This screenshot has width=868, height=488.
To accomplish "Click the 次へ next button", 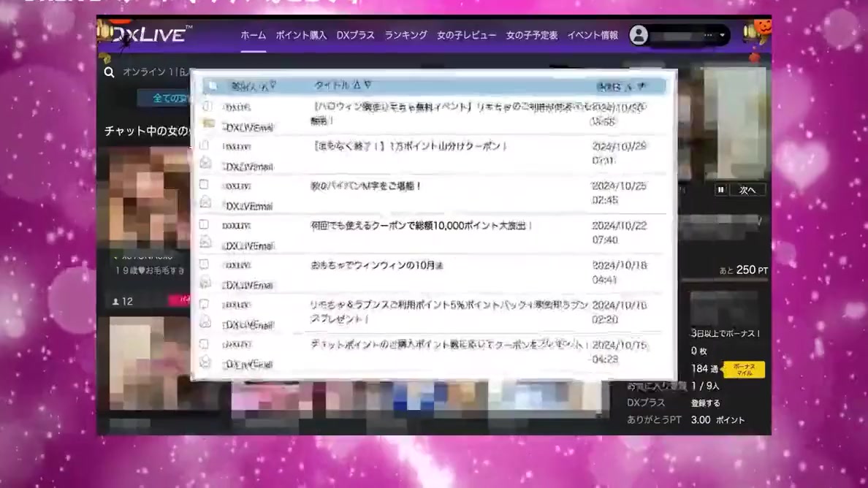I will (x=747, y=190).
